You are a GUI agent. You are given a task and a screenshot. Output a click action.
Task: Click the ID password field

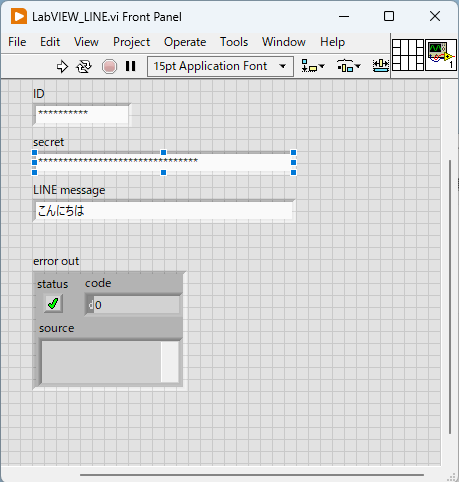point(82,115)
